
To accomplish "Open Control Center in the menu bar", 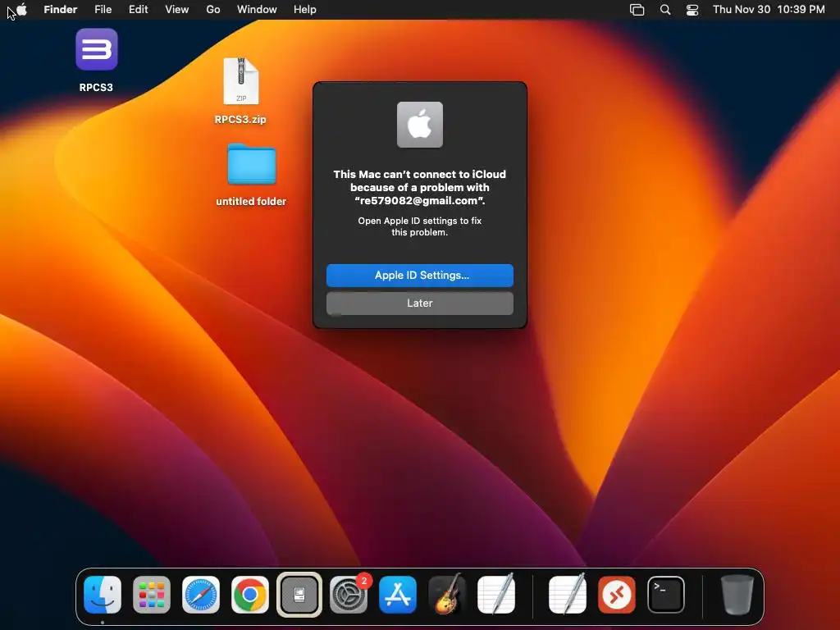I will [692, 10].
